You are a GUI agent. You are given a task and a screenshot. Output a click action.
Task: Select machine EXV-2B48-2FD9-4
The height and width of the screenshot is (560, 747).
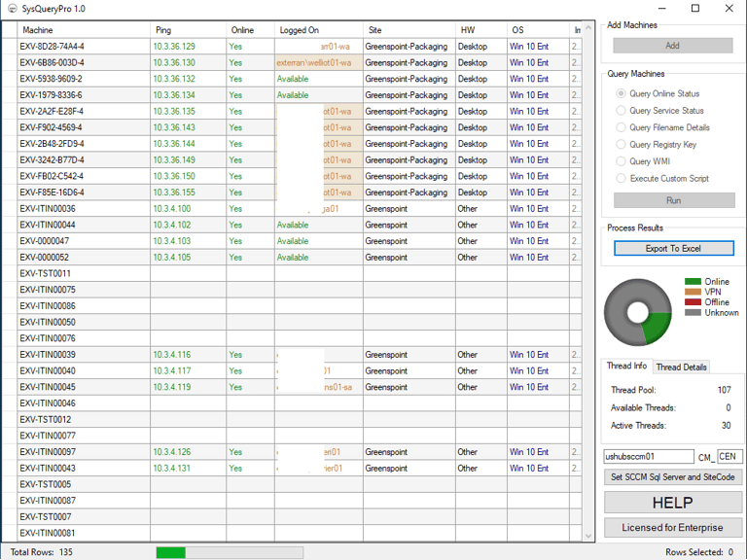[x=52, y=143]
